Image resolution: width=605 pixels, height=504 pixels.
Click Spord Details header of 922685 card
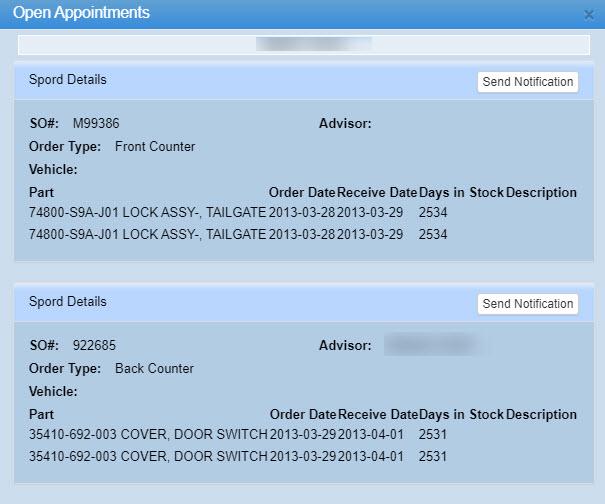pos(68,302)
